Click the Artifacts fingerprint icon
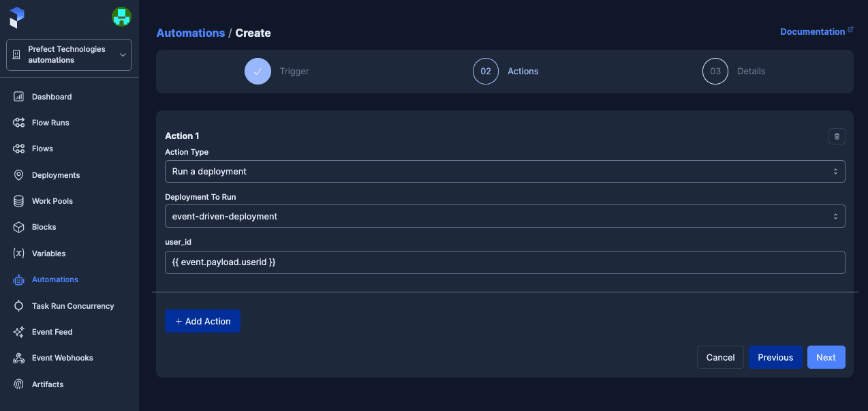 click(x=19, y=384)
